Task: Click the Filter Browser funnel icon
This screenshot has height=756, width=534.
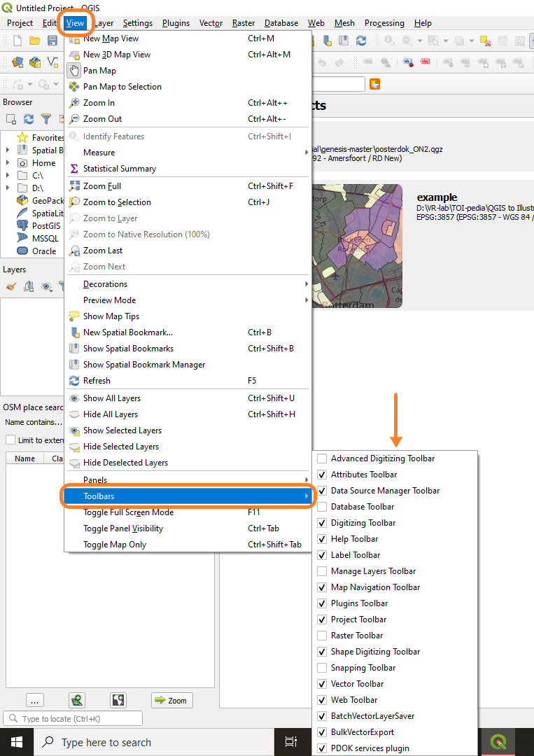Action: pos(45,118)
